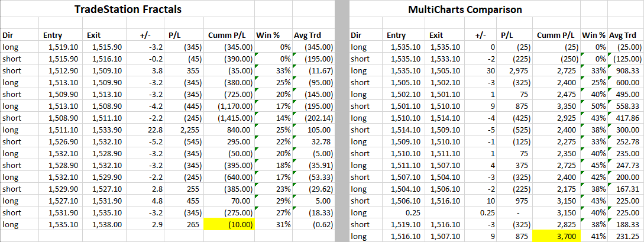The image size is (644, 242).
Task: Click the Win % header in TradeStation table
Action: point(273,36)
